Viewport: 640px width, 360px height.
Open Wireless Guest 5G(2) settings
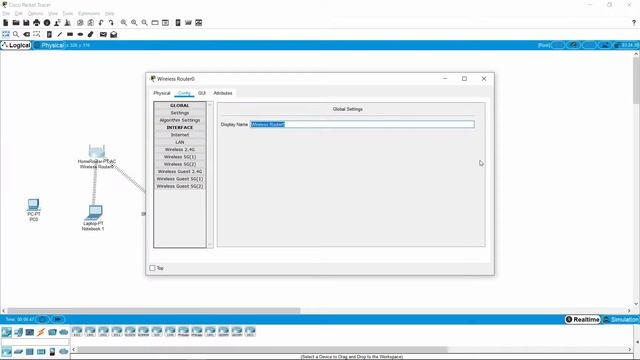(180, 186)
